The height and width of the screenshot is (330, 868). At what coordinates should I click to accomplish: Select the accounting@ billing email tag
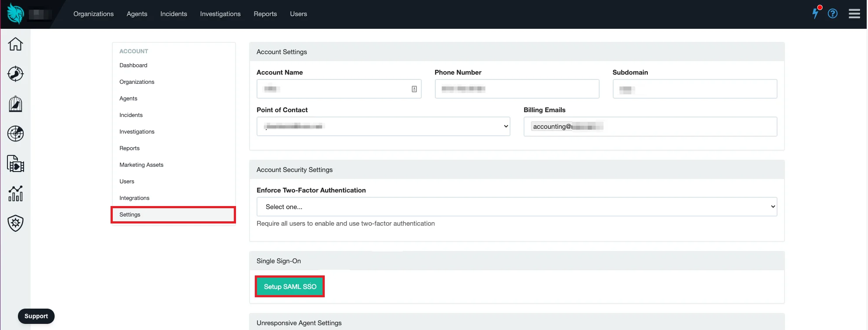point(567,126)
